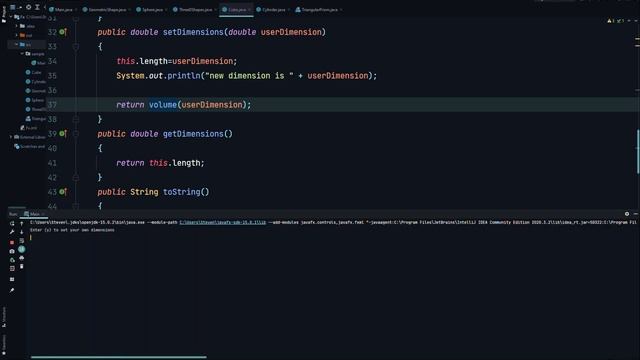The width and height of the screenshot is (640, 360).
Task: Click the override gutter icon on line 43
Action: click(x=62, y=191)
